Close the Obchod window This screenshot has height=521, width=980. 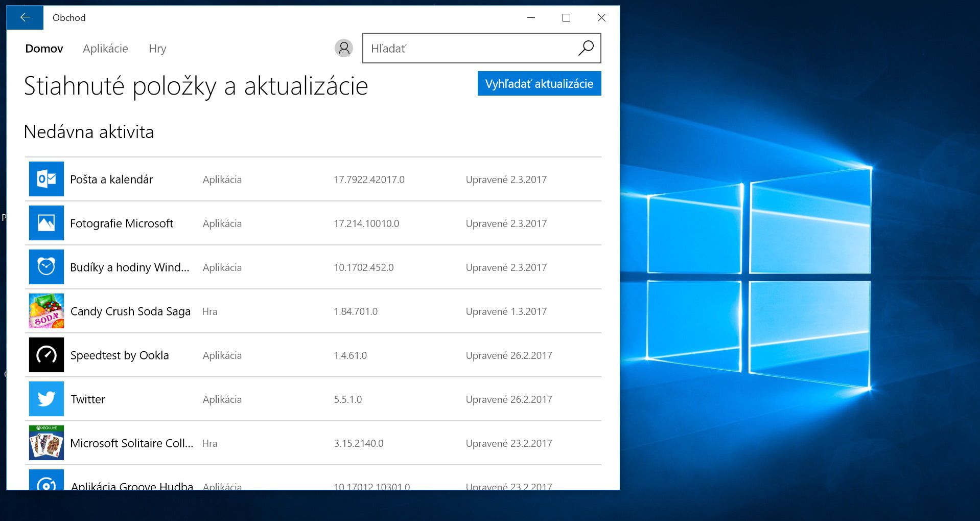point(601,17)
